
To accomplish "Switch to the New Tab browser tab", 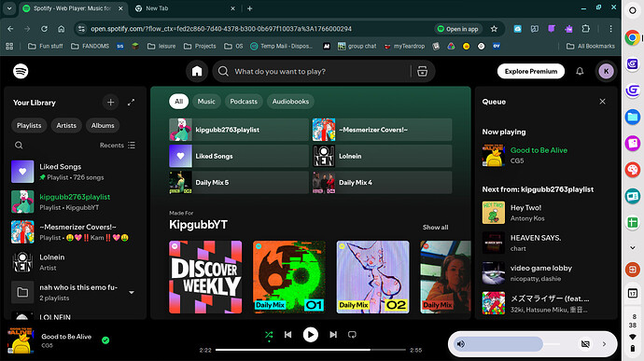I will (x=186, y=8).
